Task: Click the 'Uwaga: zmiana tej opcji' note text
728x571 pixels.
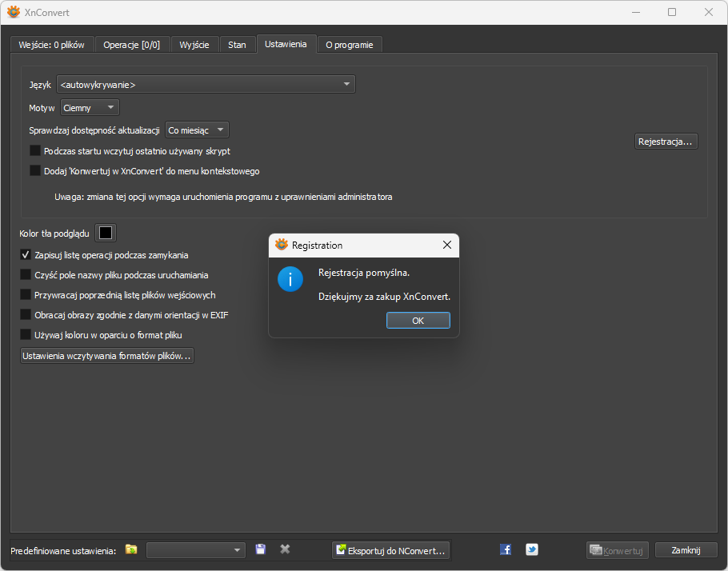Action: [x=223, y=197]
